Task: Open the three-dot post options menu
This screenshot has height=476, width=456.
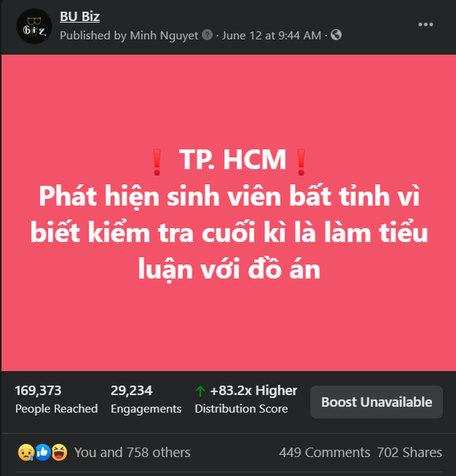Action: click(x=425, y=25)
